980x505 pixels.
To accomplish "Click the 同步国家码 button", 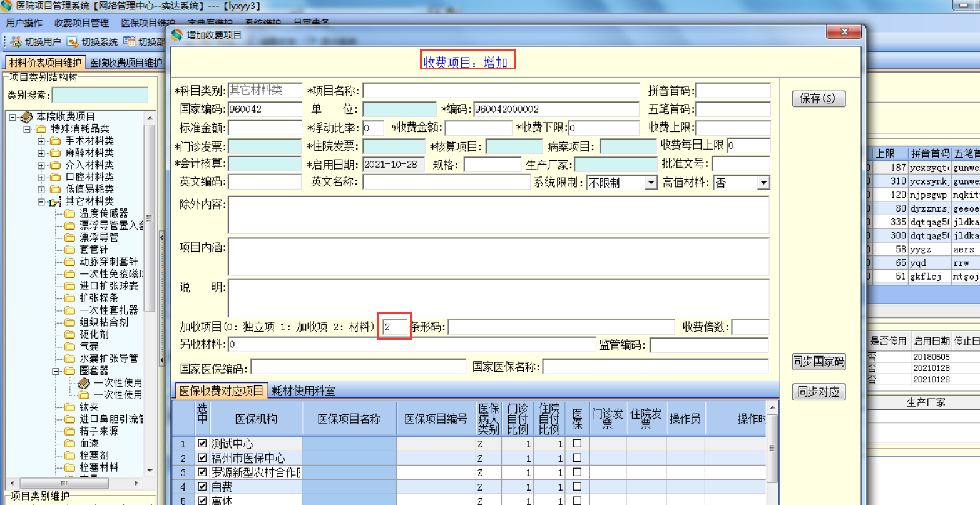I will pos(819,361).
